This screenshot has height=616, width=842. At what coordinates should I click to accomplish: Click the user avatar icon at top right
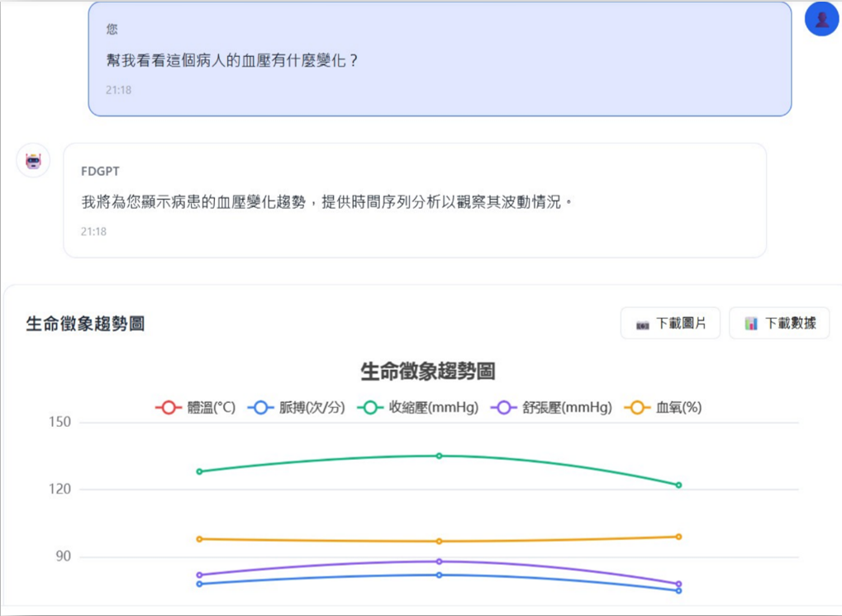point(821,18)
